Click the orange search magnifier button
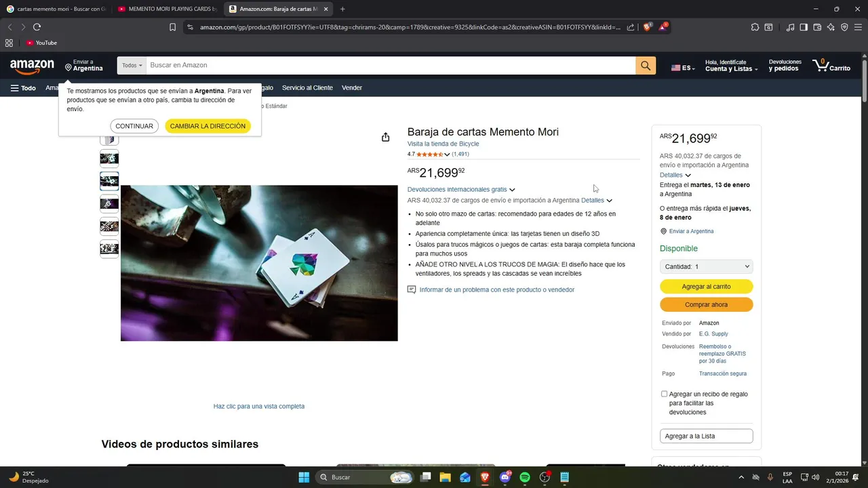This screenshot has height=488, width=868. point(646,66)
